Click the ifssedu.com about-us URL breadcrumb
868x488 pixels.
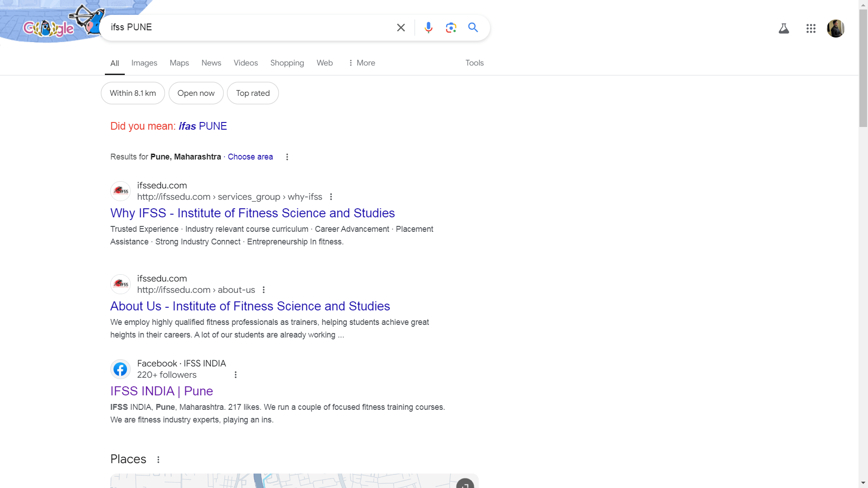click(x=196, y=290)
